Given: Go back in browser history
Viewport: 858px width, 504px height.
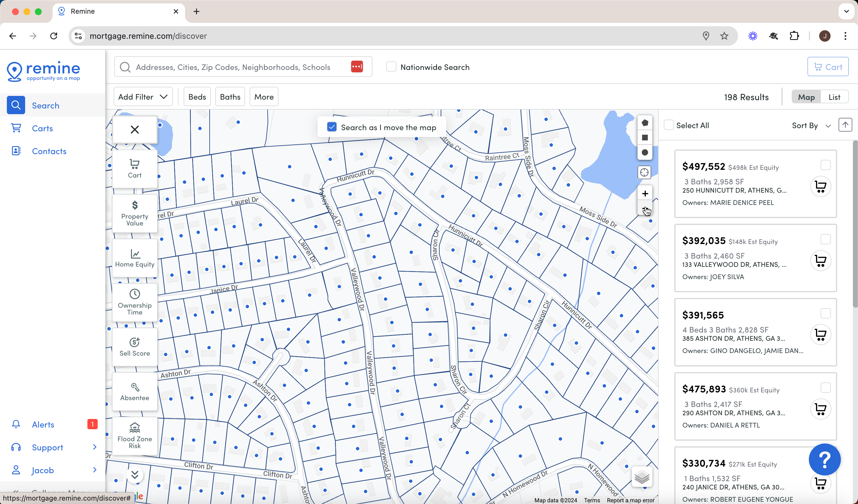Looking at the screenshot, I should coord(13,36).
